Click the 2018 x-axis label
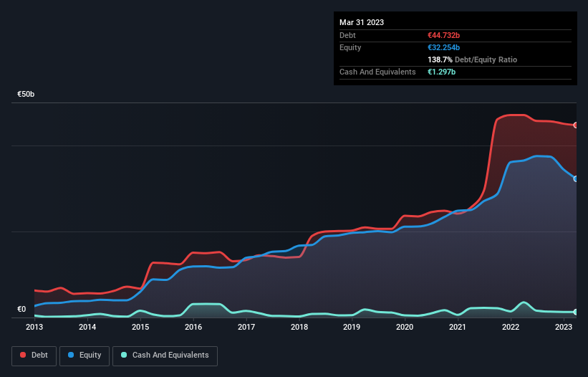Viewport: 588px width, 377px height. click(299, 327)
